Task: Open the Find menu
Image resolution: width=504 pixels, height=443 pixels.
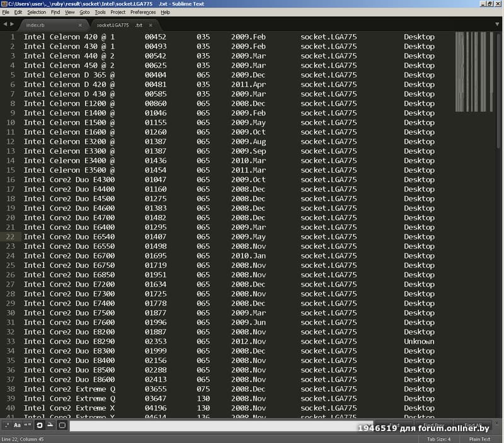Action: [55, 12]
